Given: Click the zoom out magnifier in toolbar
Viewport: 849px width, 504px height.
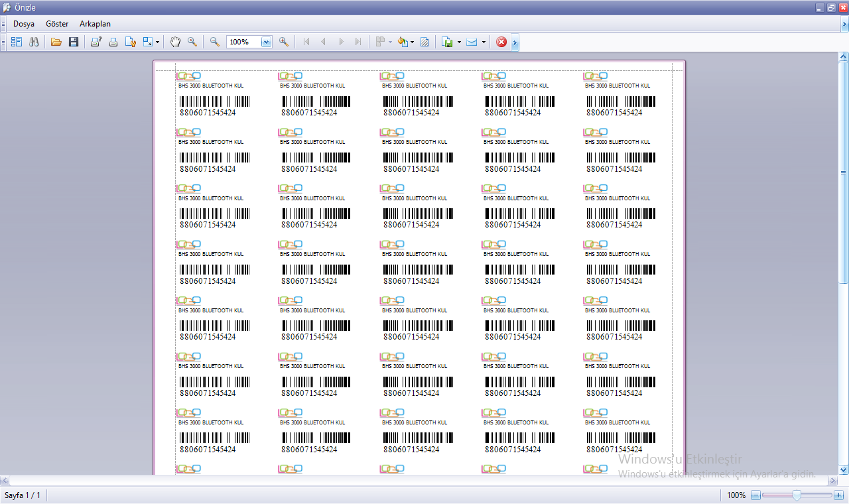Looking at the screenshot, I should coord(215,42).
